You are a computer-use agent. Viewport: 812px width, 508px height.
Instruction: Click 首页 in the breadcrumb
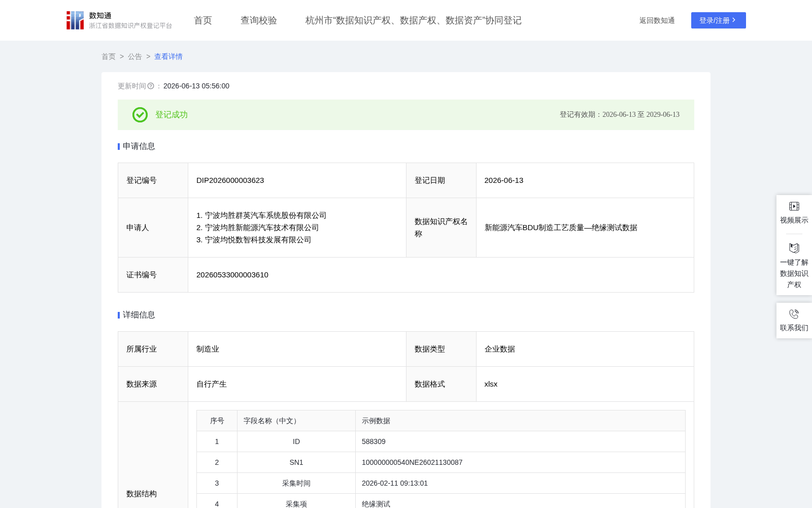point(109,56)
